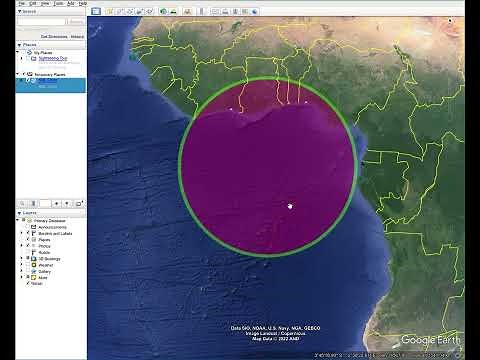Move selected place up with arrow

click(57, 203)
